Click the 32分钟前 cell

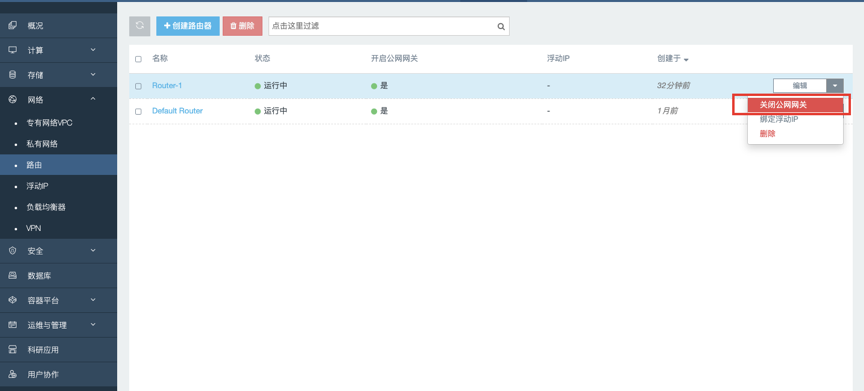pyautogui.click(x=673, y=86)
